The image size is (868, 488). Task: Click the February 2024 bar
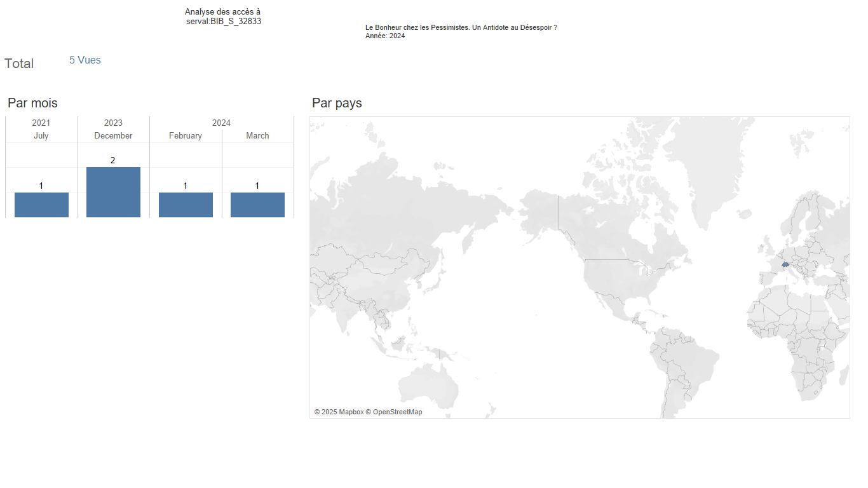pyautogui.click(x=186, y=205)
